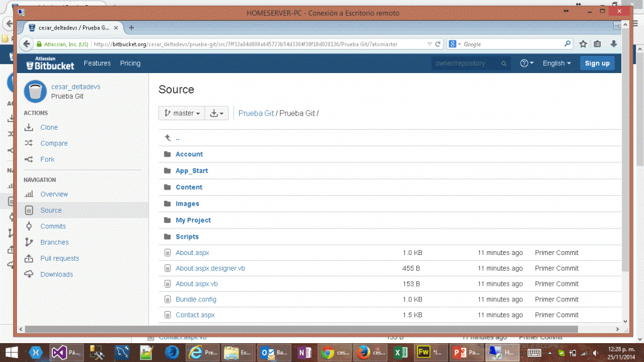Viewport: 644px width, 362px height.
Task: Click the Primer Commit message for Bundle.config
Action: [557, 300]
